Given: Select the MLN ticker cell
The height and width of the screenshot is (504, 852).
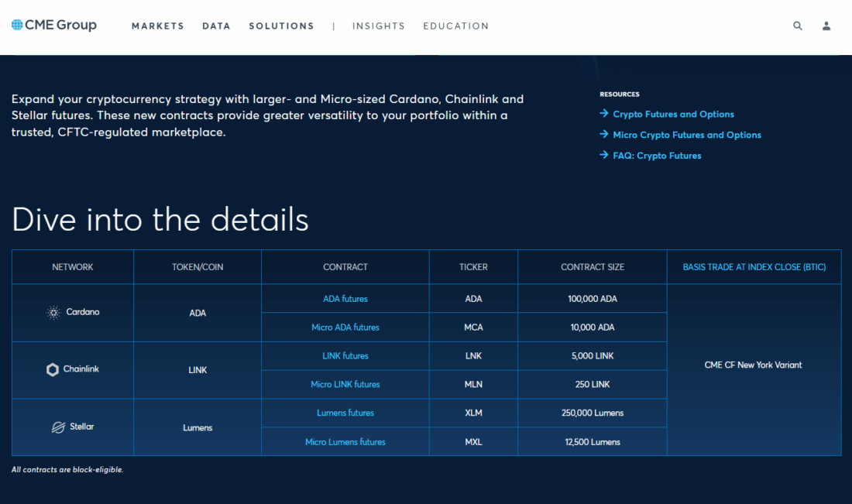Looking at the screenshot, I should click(x=473, y=385).
